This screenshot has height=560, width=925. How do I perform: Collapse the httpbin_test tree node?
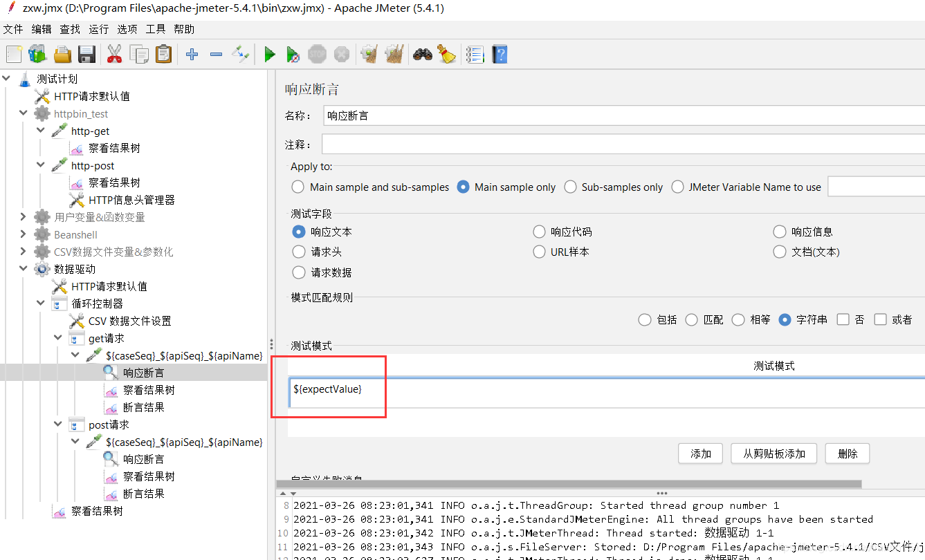pos(24,113)
